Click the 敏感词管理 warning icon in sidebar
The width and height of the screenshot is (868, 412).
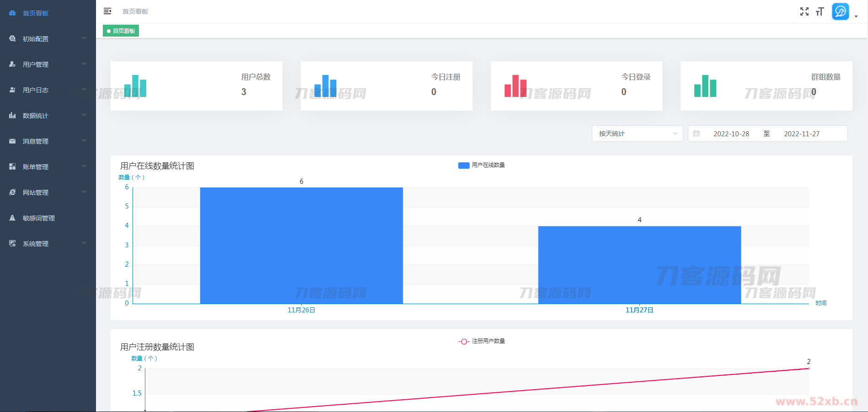(x=12, y=218)
